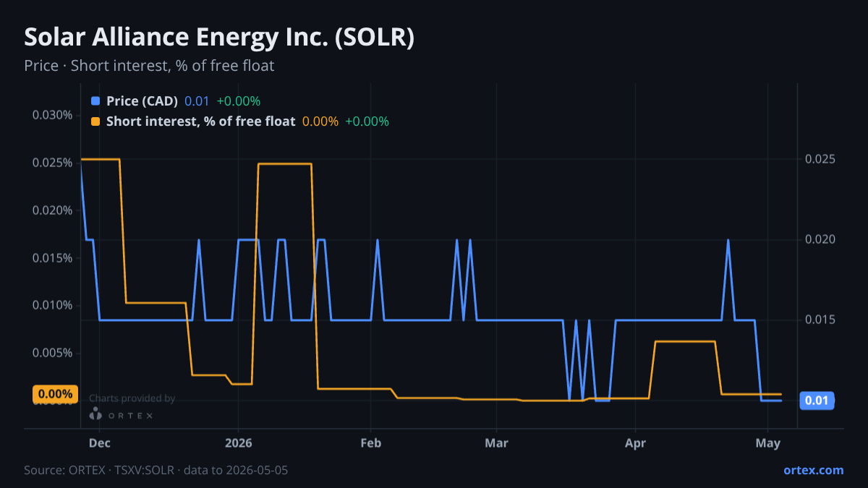This screenshot has width=868, height=488.
Task: Click the 0.005% left axis label
Action: [53, 353]
